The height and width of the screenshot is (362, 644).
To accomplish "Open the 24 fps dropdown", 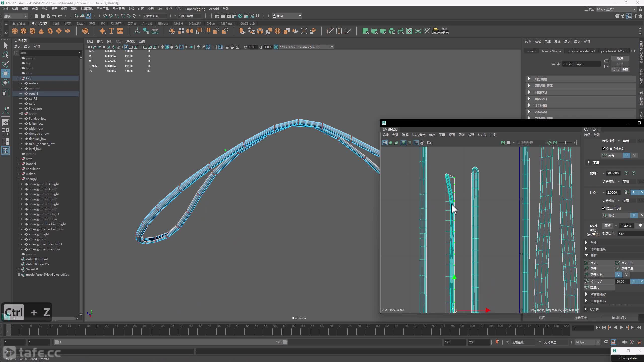I will pos(587,342).
